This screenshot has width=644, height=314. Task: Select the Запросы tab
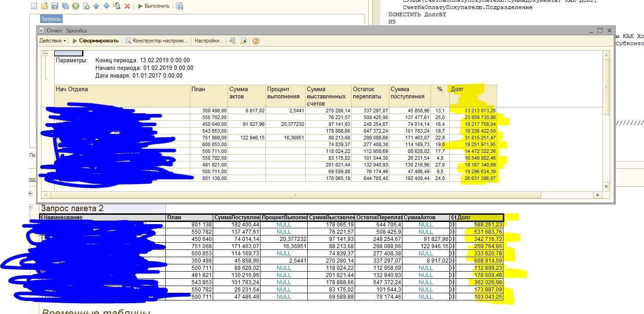pyautogui.click(x=51, y=19)
